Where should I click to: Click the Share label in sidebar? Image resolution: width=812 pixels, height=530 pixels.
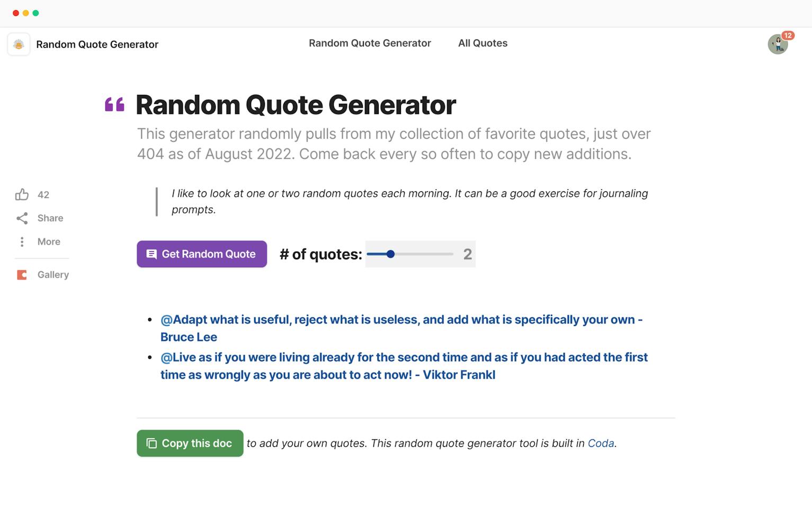coord(50,218)
